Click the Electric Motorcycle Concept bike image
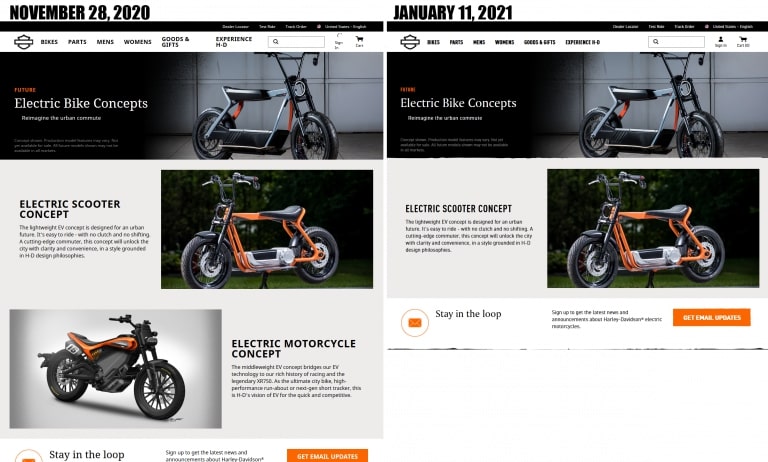Viewport: 768px width, 462px height. pyautogui.click(x=116, y=368)
